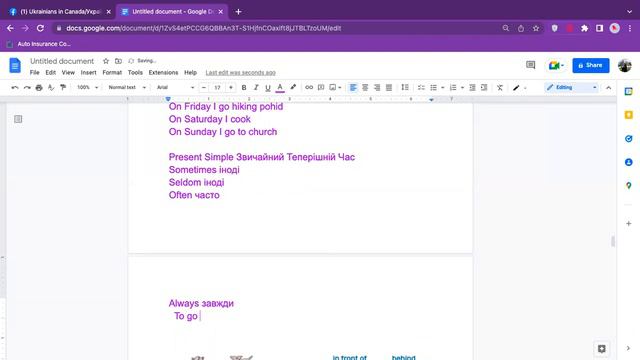This screenshot has width=640, height=360.
Task: Open the Explore button
Action: [x=602, y=349]
